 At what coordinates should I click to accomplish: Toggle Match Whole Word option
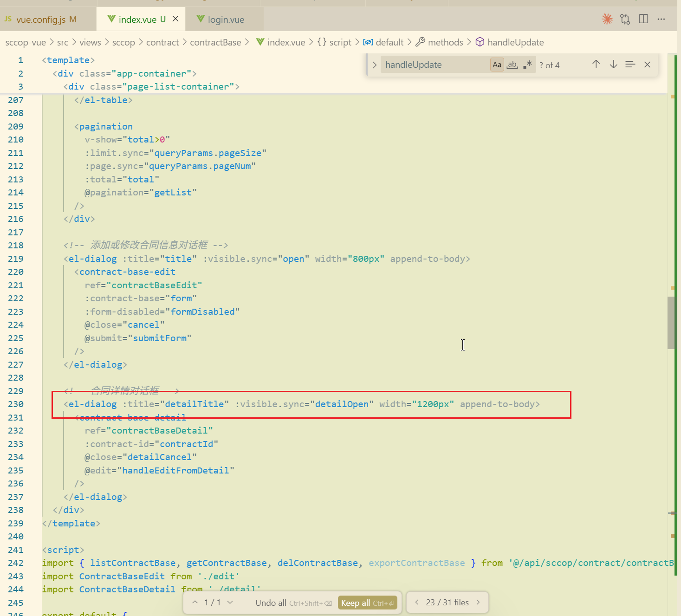(512, 65)
